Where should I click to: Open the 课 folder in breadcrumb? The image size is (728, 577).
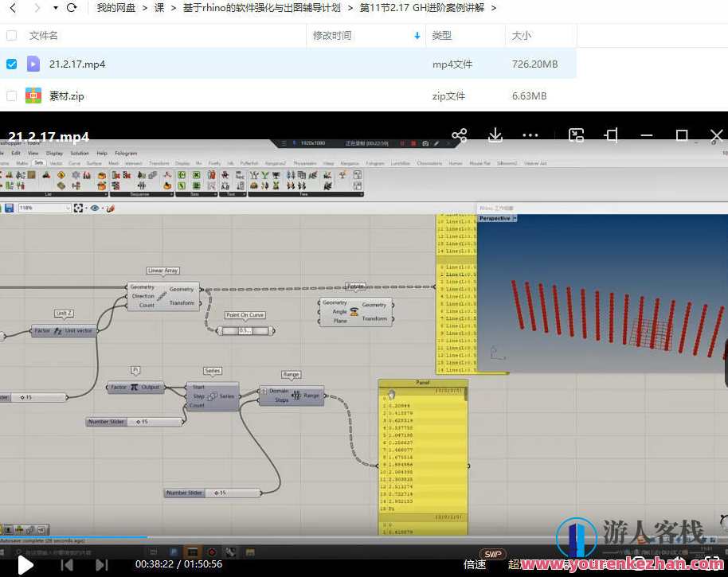click(159, 8)
